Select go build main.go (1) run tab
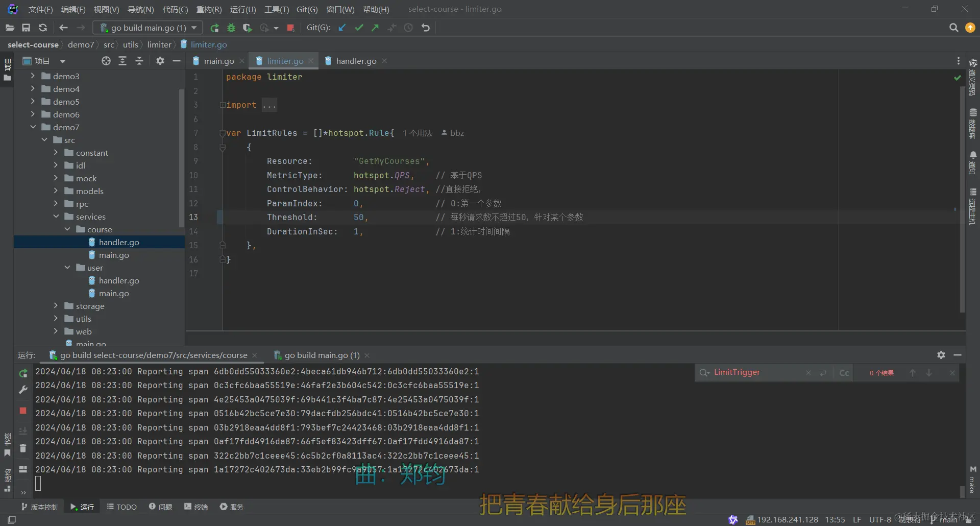 322,355
